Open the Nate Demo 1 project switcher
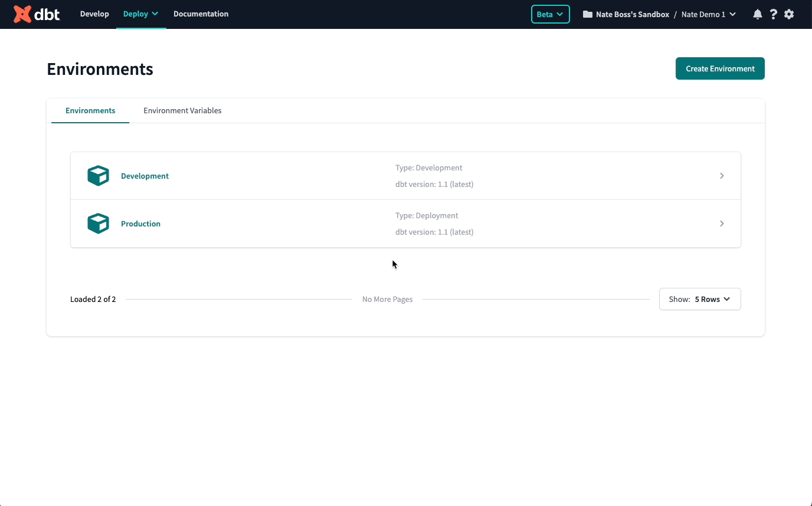The width and height of the screenshot is (812, 506). (x=708, y=14)
